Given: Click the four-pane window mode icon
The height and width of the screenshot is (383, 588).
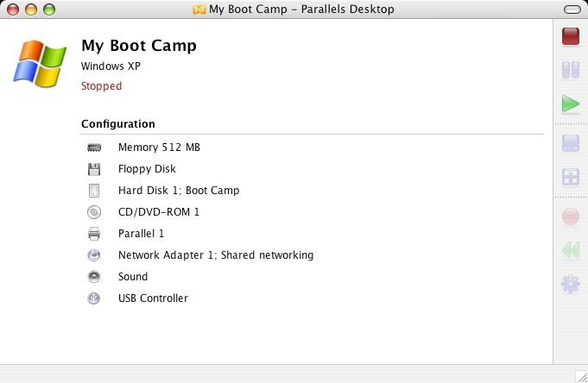Looking at the screenshot, I should point(571,177).
